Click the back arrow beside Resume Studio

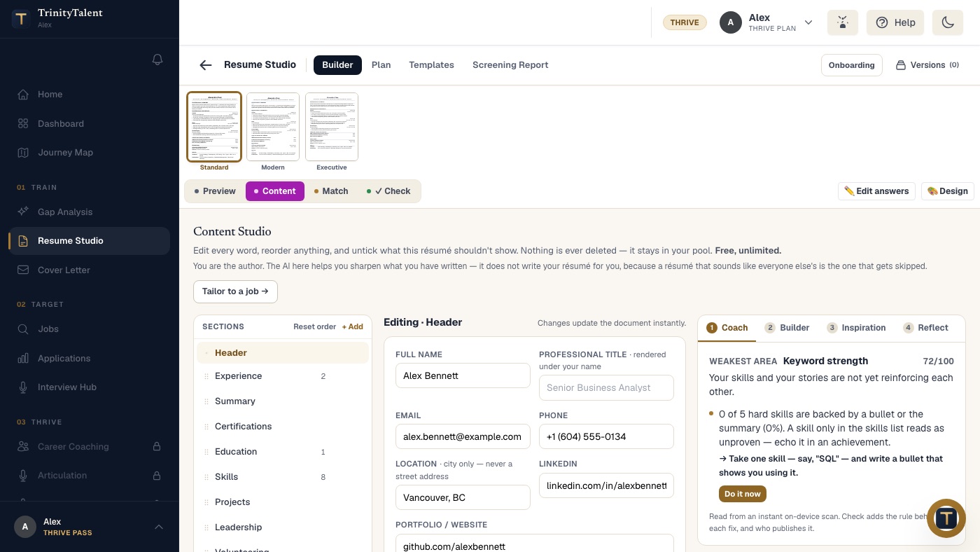[205, 65]
